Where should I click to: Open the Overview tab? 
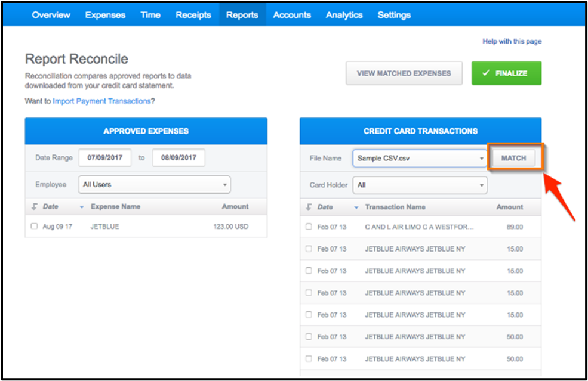coord(51,15)
